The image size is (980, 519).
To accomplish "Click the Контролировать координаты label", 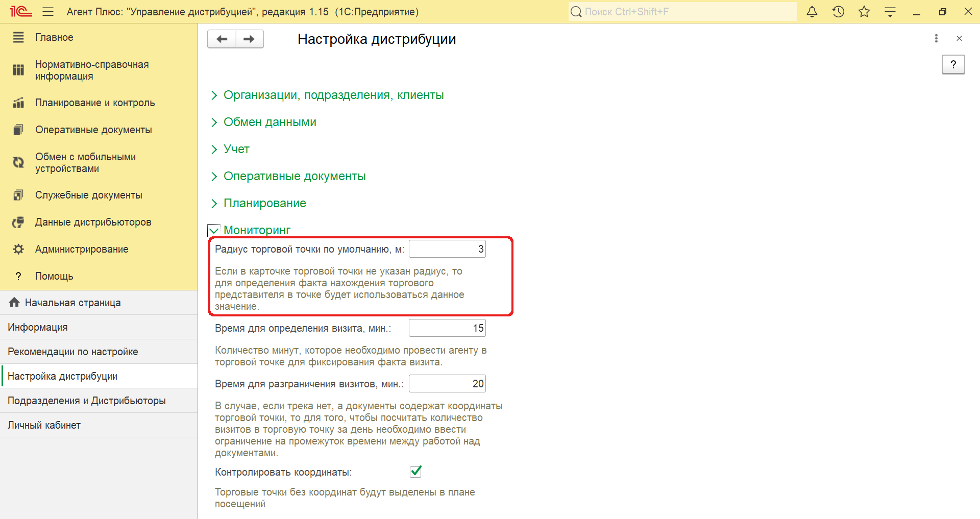I will click(x=283, y=473).
